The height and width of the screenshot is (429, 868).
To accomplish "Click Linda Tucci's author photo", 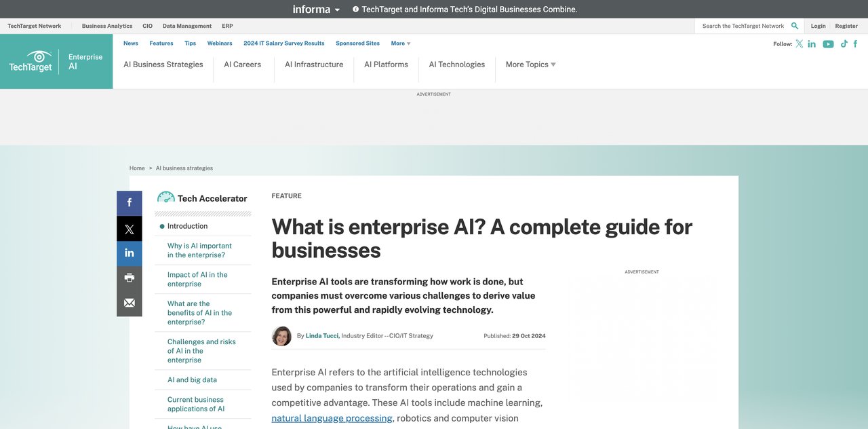I will click(281, 336).
